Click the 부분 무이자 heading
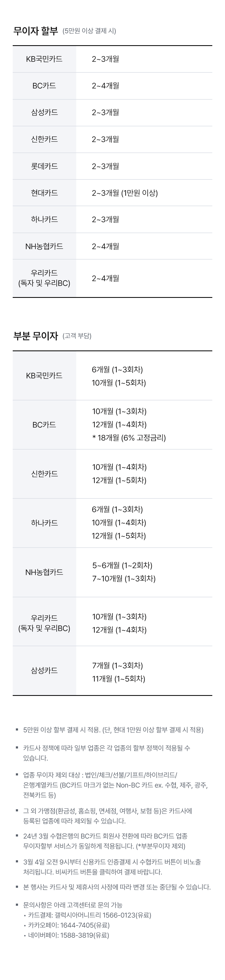 [x=35, y=336]
